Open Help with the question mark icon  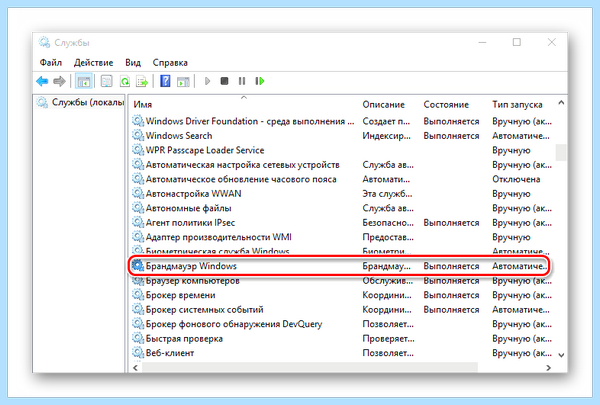(165, 81)
